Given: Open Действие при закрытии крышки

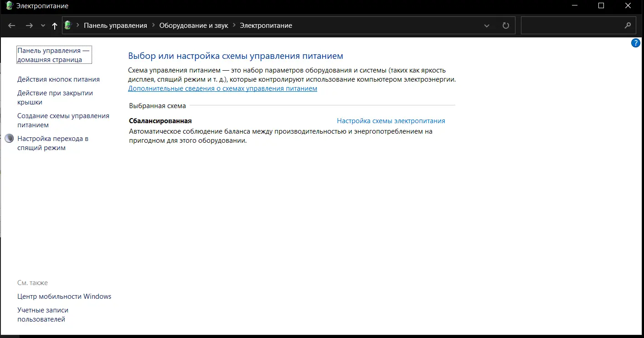Looking at the screenshot, I should pyautogui.click(x=55, y=98).
